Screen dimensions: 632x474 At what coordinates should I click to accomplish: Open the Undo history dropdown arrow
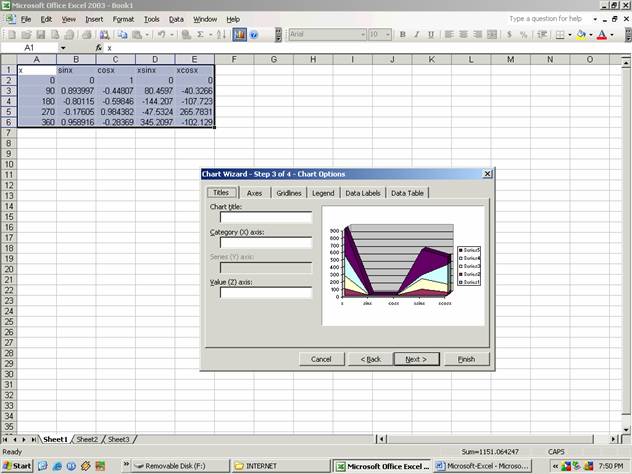(x=171, y=35)
